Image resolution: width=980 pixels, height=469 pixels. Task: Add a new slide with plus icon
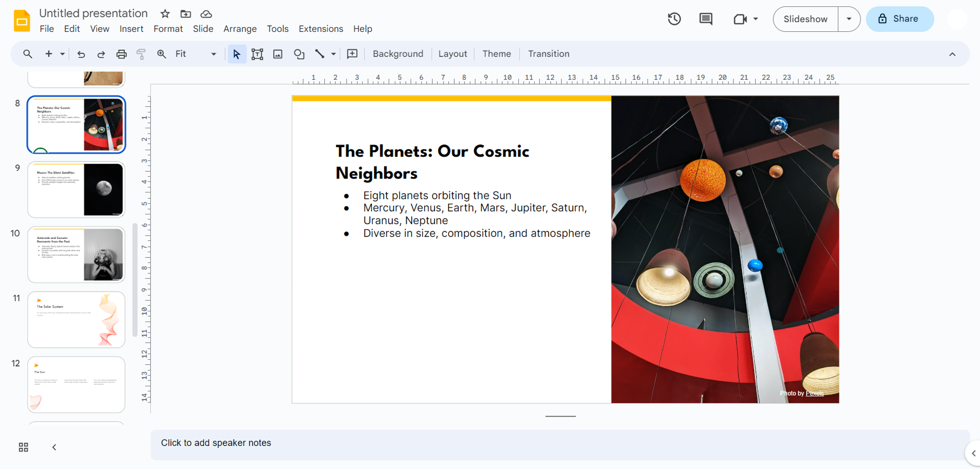[x=49, y=54]
